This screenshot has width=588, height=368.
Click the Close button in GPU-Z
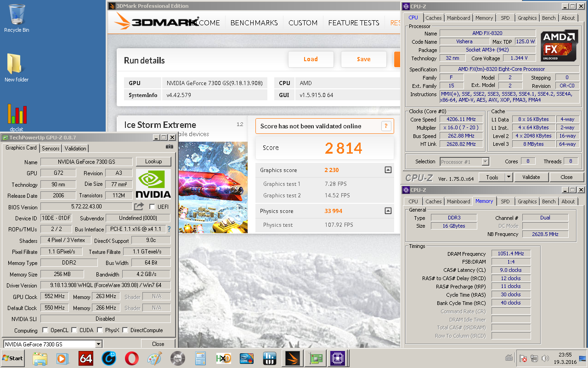(158, 344)
